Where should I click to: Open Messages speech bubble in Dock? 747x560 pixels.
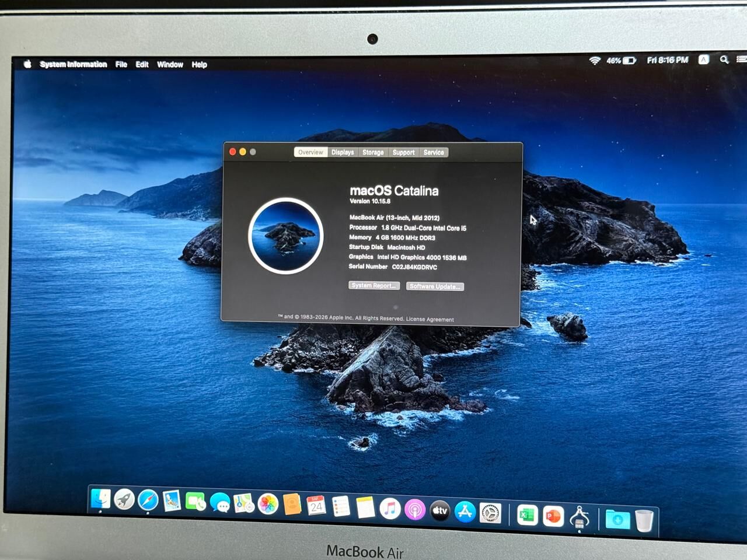220,502
